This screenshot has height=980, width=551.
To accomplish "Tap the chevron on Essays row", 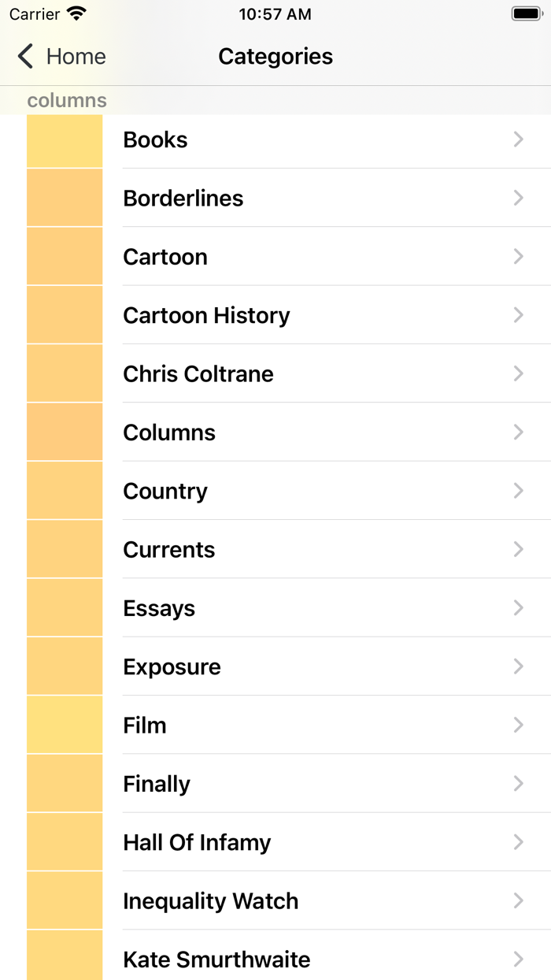I will point(518,607).
